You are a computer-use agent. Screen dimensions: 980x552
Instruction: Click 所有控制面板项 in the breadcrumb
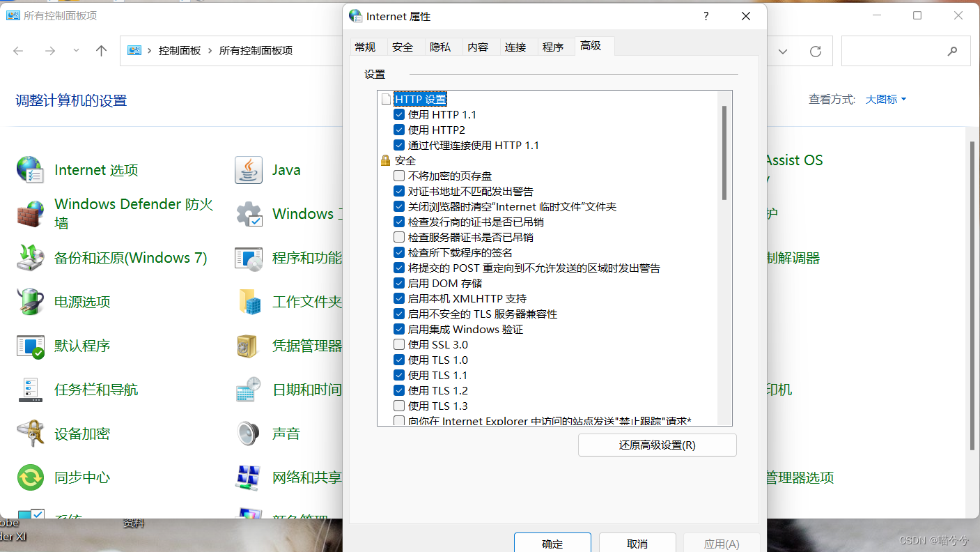click(256, 51)
